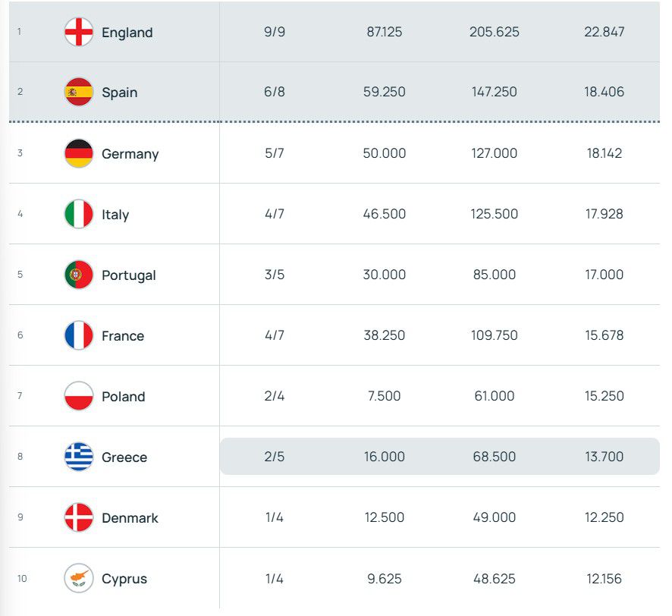Click the Poland flag icon
This screenshot has height=616, width=672.
click(78, 396)
